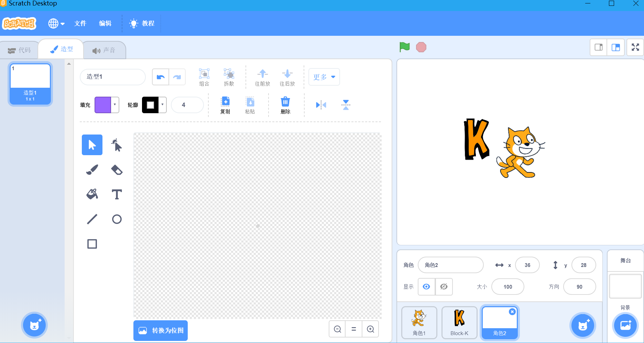Flip the costume vertically
Screen dimensions: 644x343
346,105
